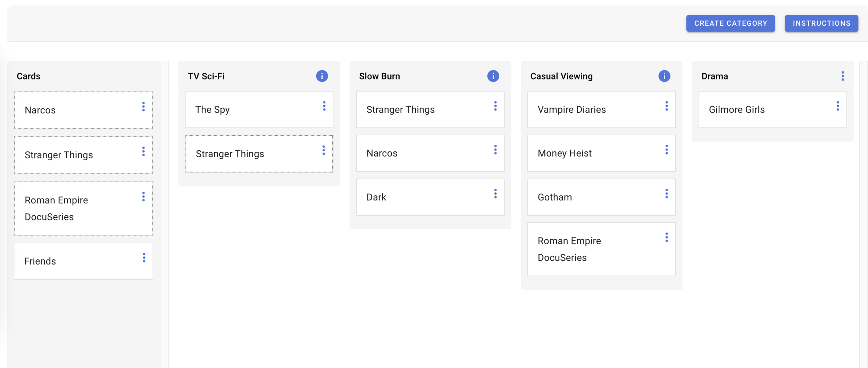Select Roman Empire DocuSeries card in Cards list
This screenshot has width=868, height=368.
[83, 208]
